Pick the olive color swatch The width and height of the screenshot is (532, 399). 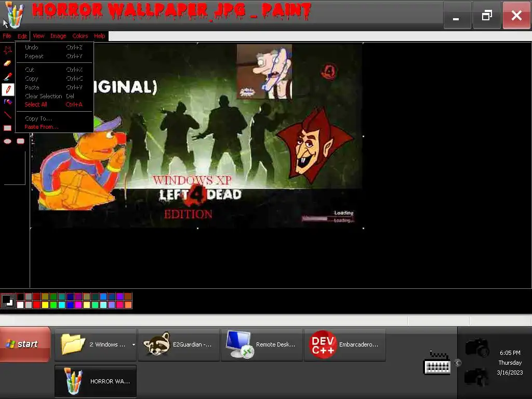(45, 297)
